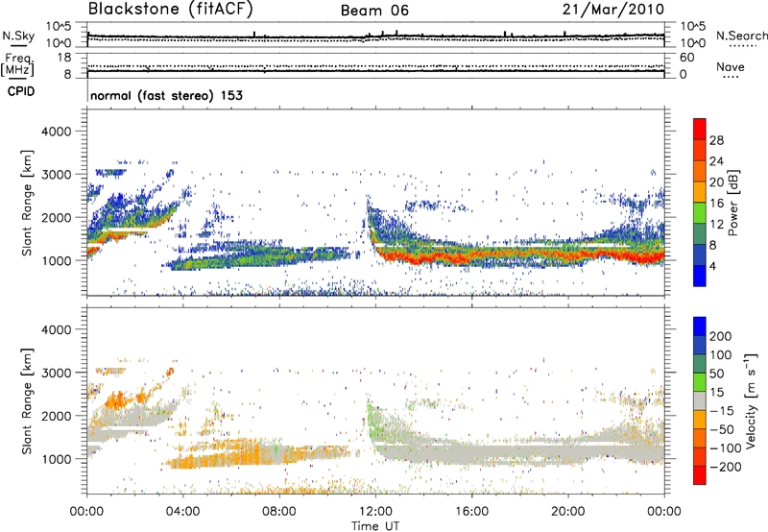The width and height of the screenshot is (768, 532).
Task: Click the "-15" label on the velocity colorbar
Action: pos(722,411)
